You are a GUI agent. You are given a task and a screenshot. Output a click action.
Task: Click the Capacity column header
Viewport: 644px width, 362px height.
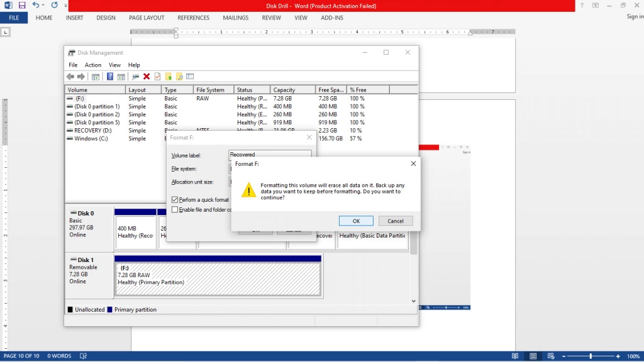pyautogui.click(x=293, y=90)
